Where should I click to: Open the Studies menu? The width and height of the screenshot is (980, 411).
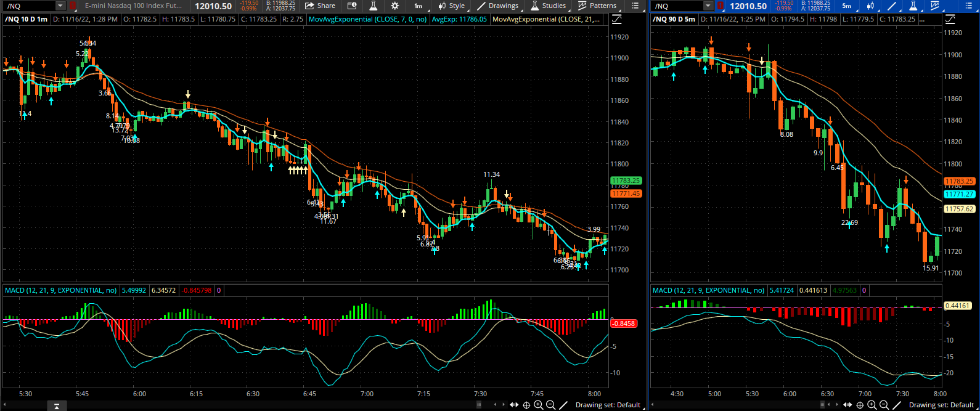click(548, 6)
